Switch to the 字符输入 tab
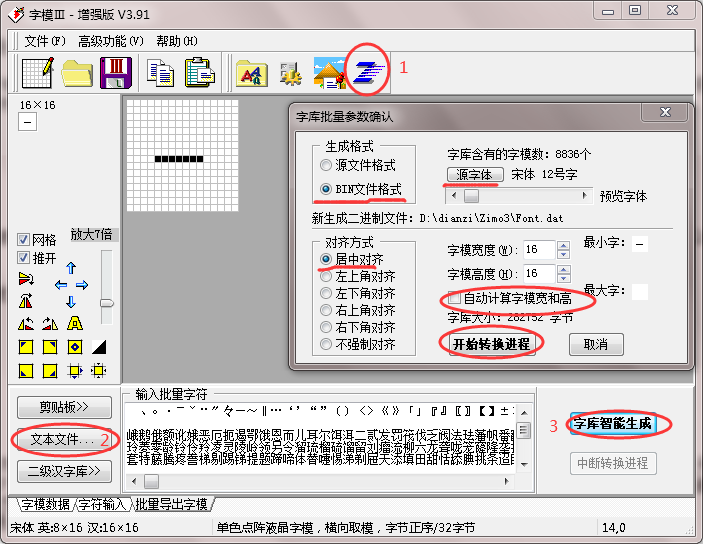The width and height of the screenshot is (703, 544). [x=102, y=504]
